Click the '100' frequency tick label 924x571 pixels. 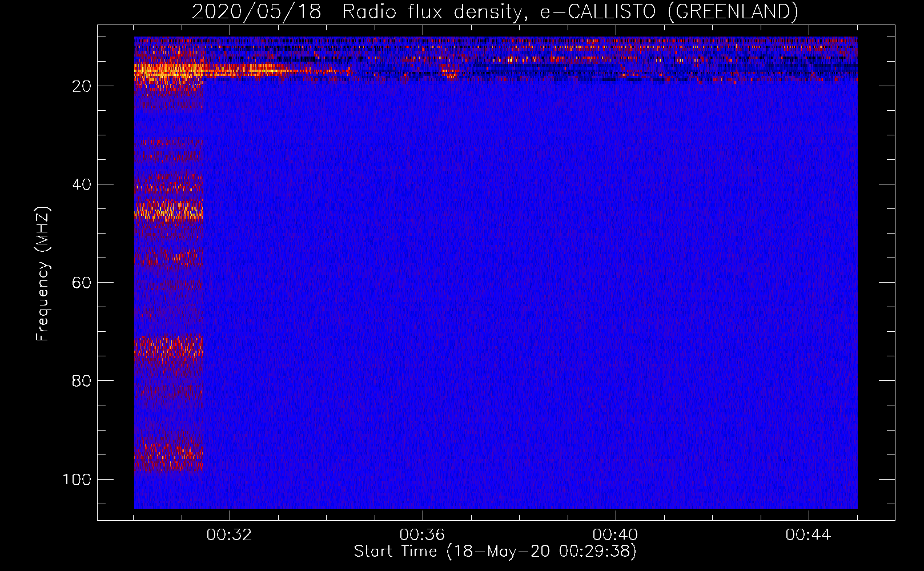[77, 479]
